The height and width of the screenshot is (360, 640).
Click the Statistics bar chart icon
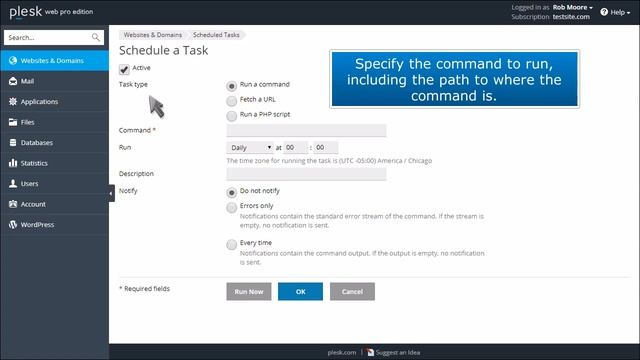click(x=13, y=163)
